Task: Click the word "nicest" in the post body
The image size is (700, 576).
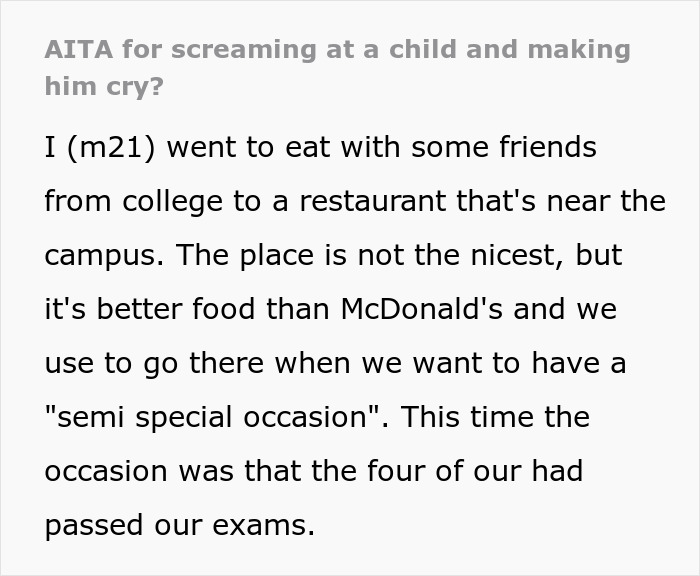Action: 511,256
